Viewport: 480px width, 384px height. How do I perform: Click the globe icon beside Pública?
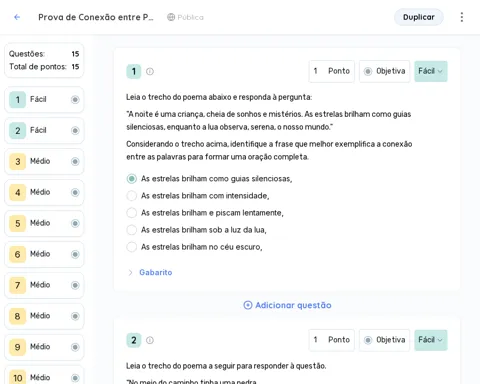point(171,17)
